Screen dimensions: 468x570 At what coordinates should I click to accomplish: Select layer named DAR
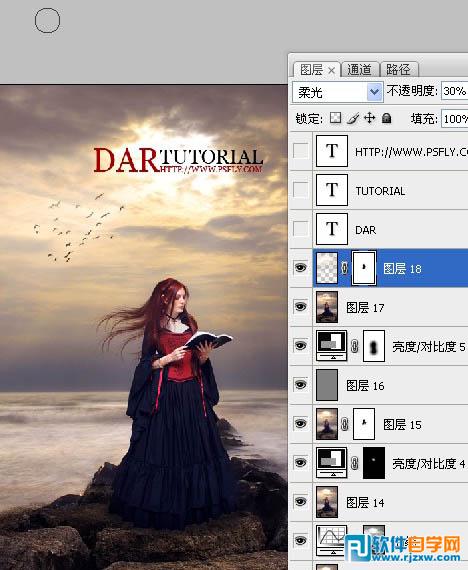click(365, 230)
